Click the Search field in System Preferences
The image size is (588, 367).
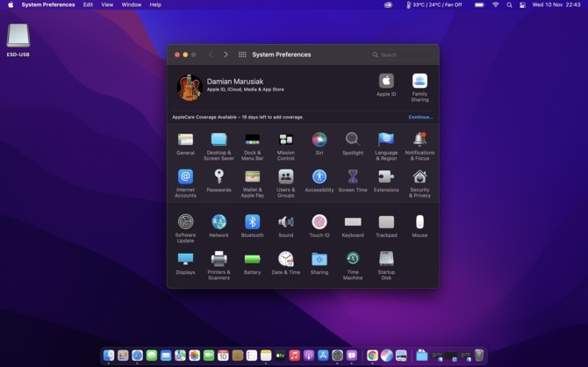pos(401,54)
